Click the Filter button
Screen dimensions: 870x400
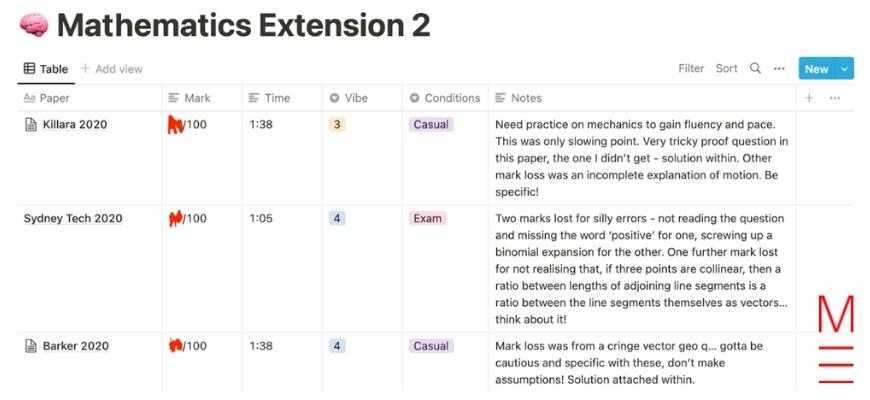click(x=691, y=68)
